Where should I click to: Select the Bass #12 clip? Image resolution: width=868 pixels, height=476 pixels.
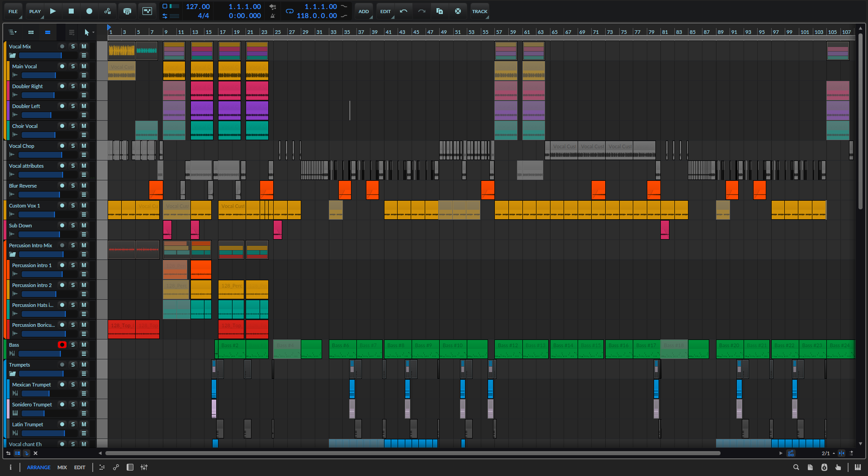[508, 349]
